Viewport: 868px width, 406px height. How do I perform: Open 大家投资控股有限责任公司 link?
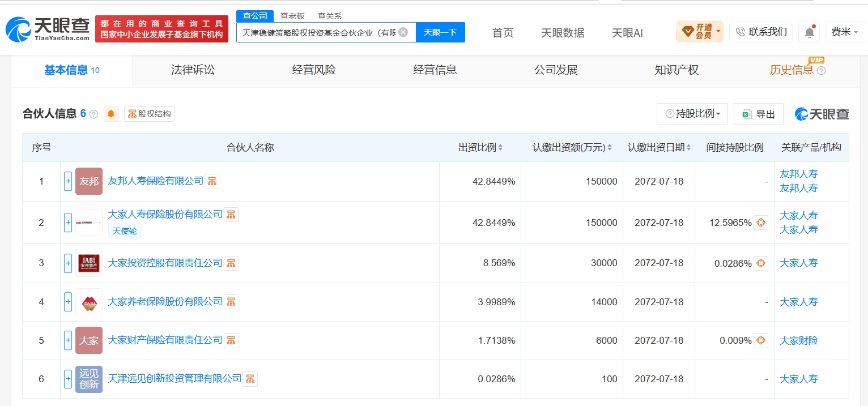pos(165,263)
